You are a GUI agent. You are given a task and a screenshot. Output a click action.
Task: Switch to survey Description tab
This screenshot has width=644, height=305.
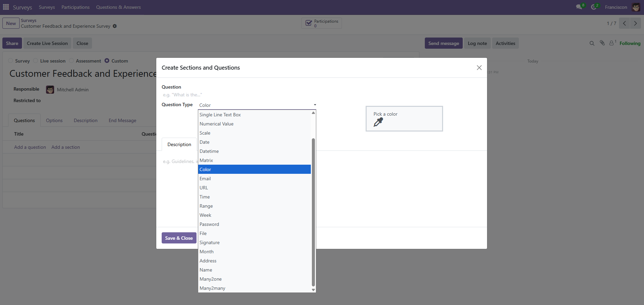(x=86, y=120)
